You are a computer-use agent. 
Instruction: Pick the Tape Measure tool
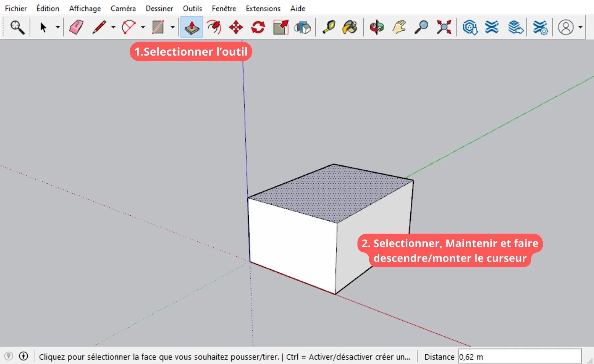coord(329,27)
